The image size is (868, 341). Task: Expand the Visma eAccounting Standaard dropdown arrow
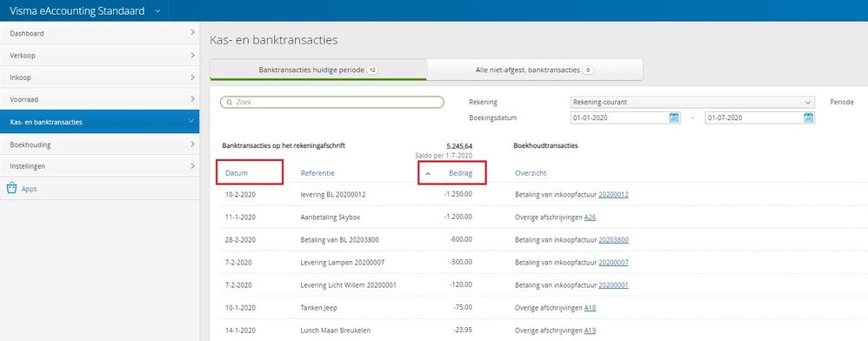[x=157, y=10]
